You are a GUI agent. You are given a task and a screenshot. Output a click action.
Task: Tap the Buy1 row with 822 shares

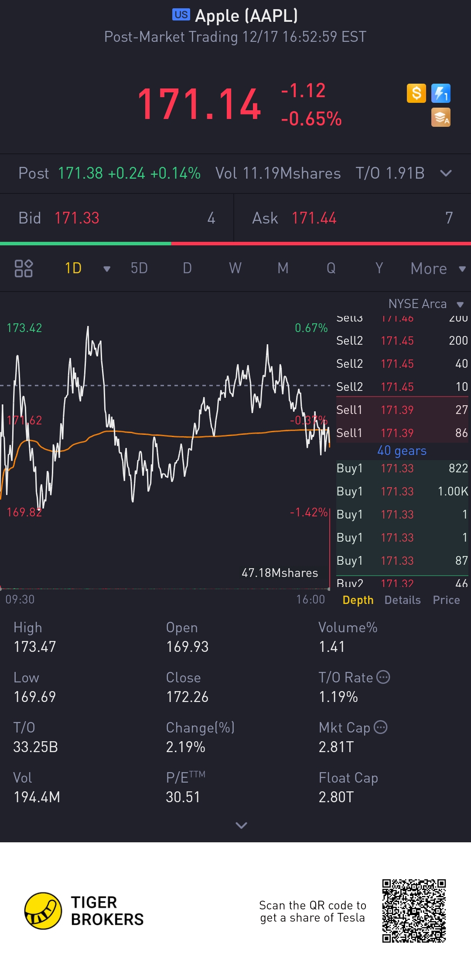[402, 468]
